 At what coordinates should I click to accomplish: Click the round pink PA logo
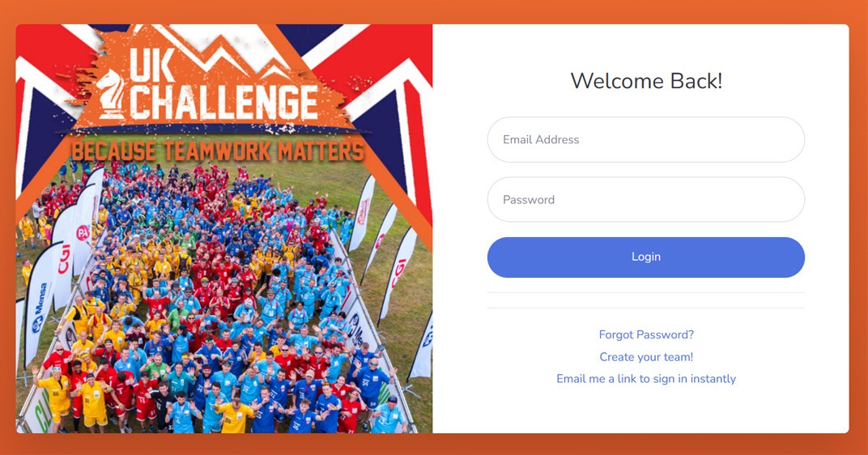83,232
